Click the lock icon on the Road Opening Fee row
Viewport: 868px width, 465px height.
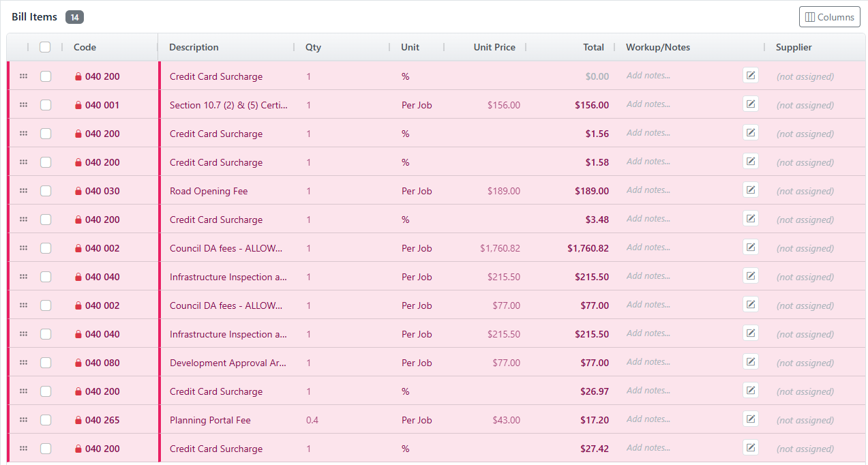coord(77,191)
